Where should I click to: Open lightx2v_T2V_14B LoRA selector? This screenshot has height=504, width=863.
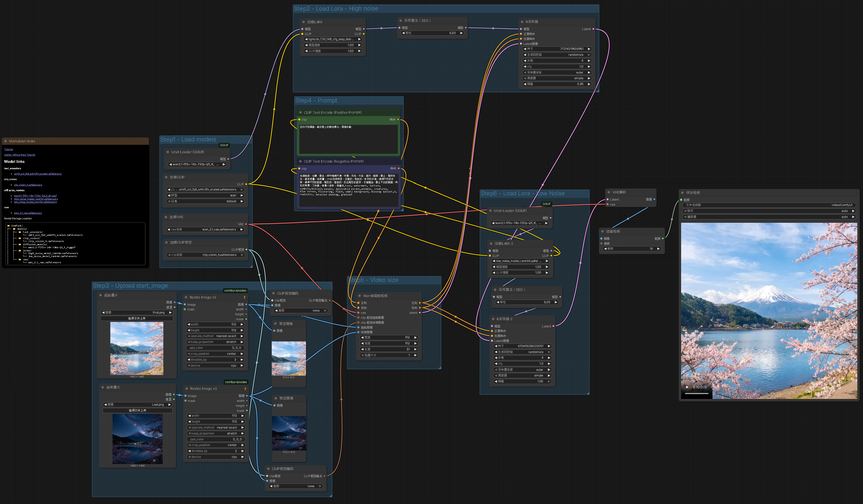tap(333, 39)
